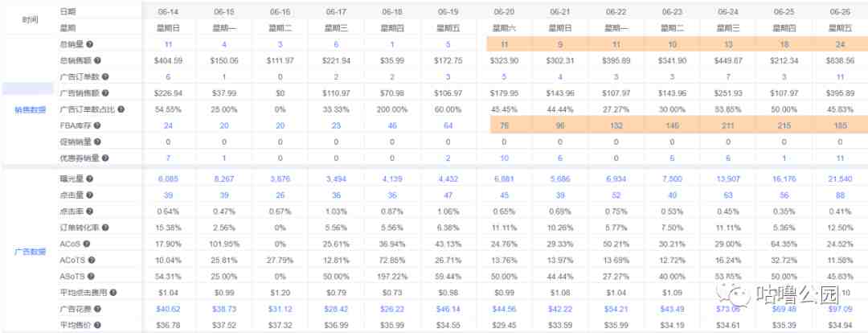The image size is (868, 333).
Task: Click the 06-20 优惠券销量 value 10
Action: point(504,158)
